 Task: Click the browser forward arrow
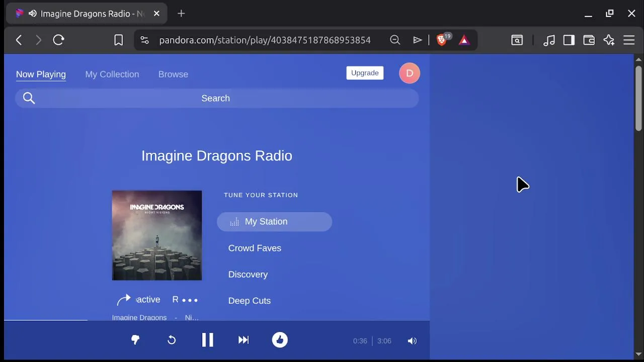click(x=39, y=40)
